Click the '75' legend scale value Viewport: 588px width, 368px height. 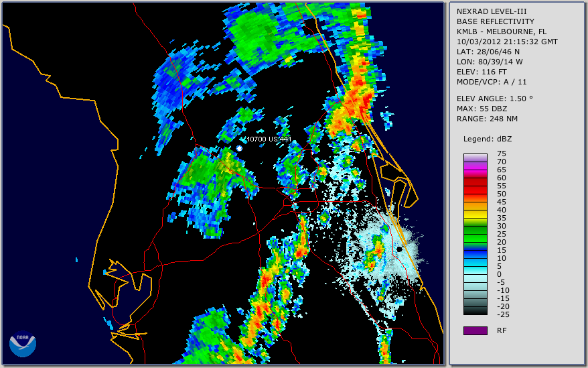click(502, 154)
